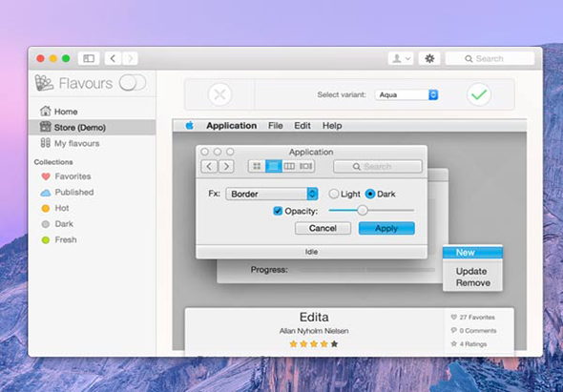Click the Idle status bar text
The image size is (563, 392).
point(311,252)
